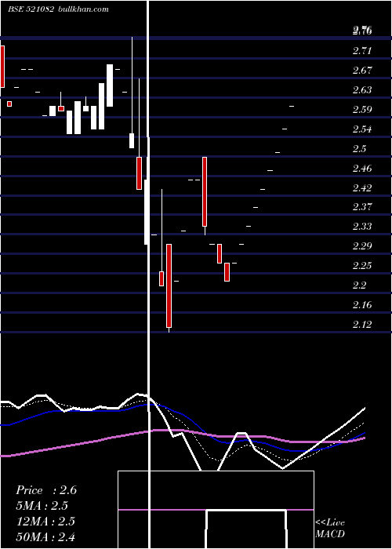Viewport: 392px width, 549px height.
Task: Select the tall red candle reaching 2.12
Action: click(x=169, y=285)
